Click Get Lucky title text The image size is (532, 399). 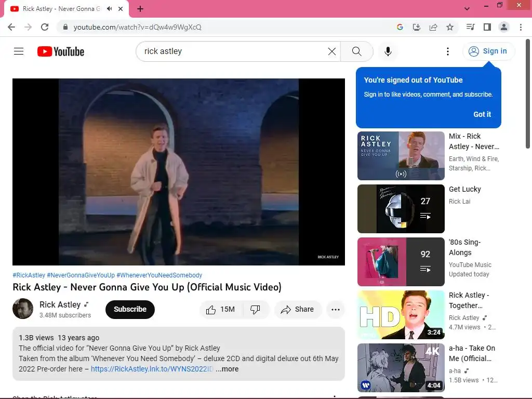465,189
